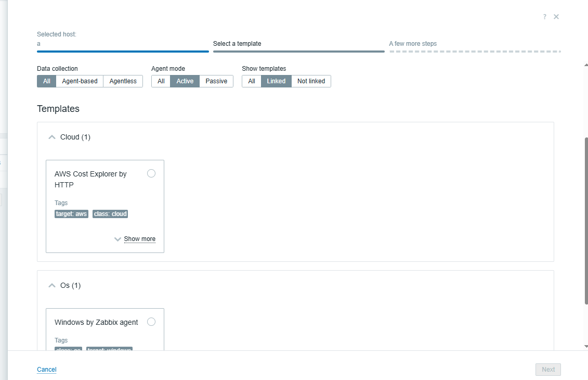The height and width of the screenshot is (380, 588).
Task: Click the vertical scrollbar thumb
Action: (x=586, y=221)
